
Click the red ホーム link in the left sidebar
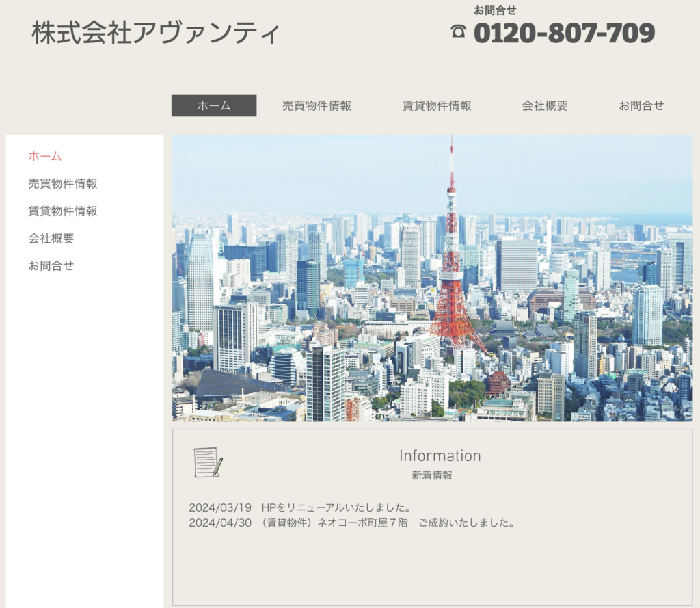[x=45, y=156]
